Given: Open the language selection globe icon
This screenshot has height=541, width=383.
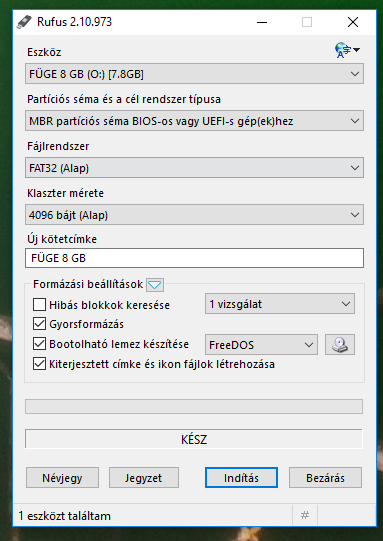Looking at the screenshot, I should coord(347,50).
